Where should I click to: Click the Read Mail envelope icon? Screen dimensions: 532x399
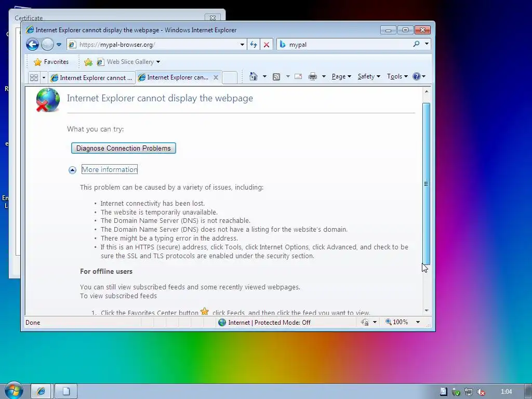click(298, 76)
